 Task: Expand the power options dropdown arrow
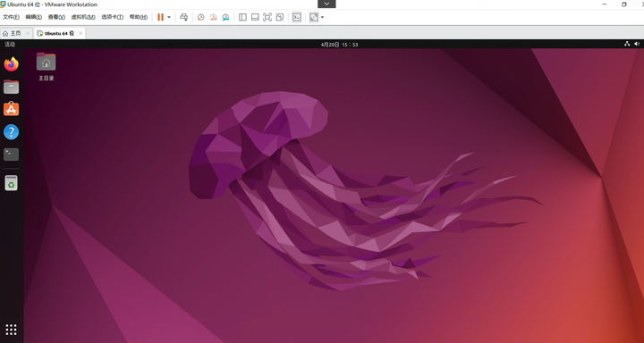click(169, 17)
